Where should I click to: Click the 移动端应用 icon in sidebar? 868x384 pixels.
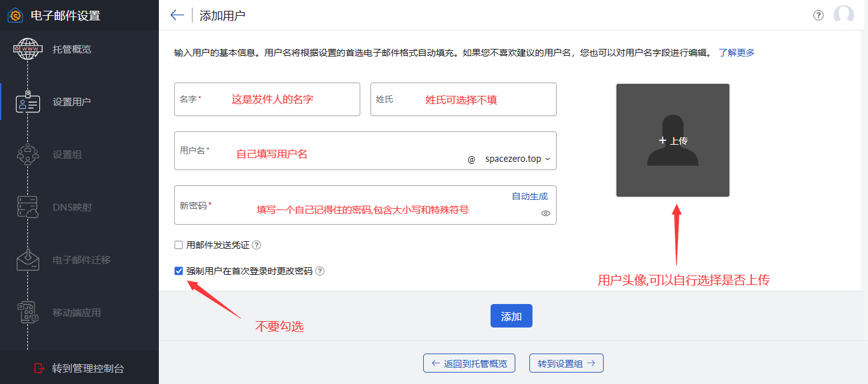27,313
